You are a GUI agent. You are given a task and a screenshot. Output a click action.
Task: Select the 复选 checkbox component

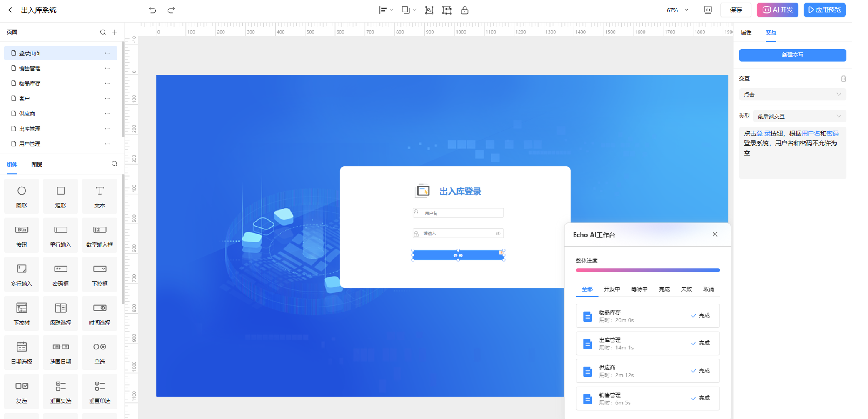point(21,392)
